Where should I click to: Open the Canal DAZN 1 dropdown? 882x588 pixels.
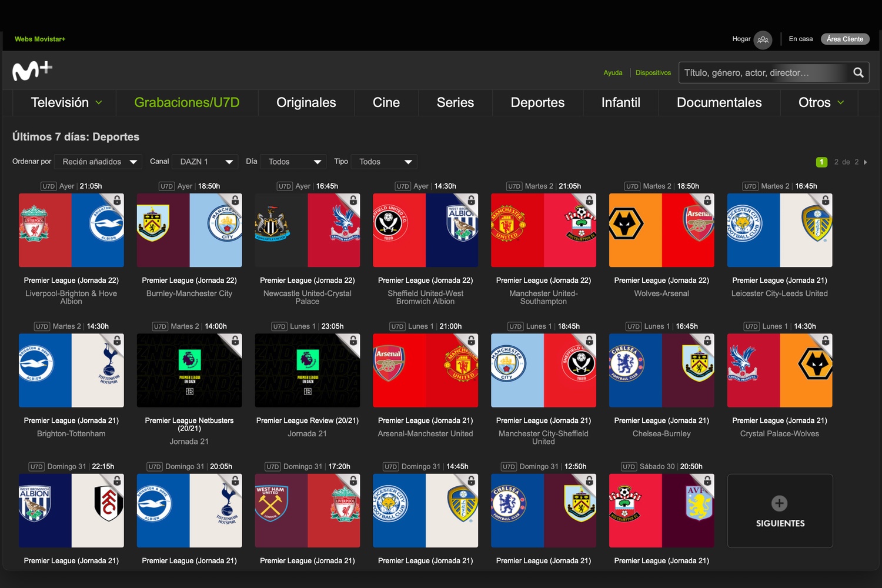pos(206,162)
